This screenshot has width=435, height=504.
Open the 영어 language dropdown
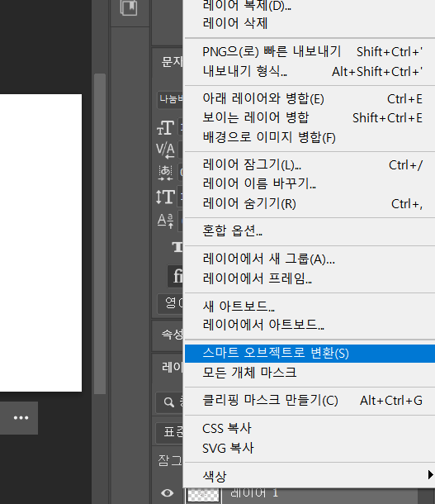coord(171,303)
